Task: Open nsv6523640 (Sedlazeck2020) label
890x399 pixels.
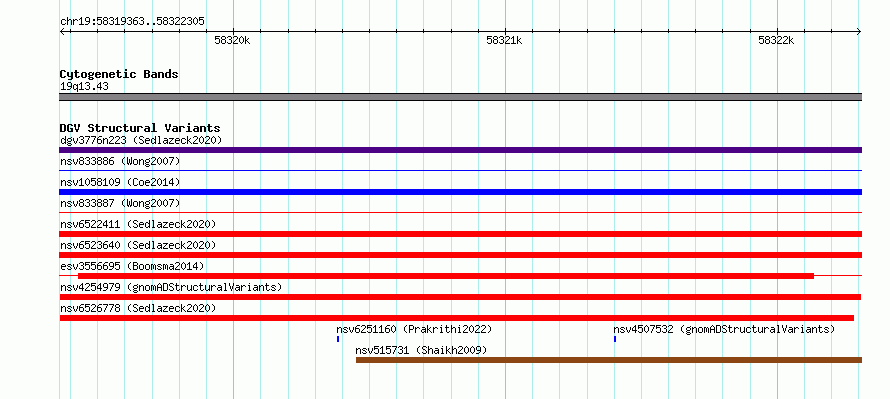Action: pyautogui.click(x=138, y=245)
